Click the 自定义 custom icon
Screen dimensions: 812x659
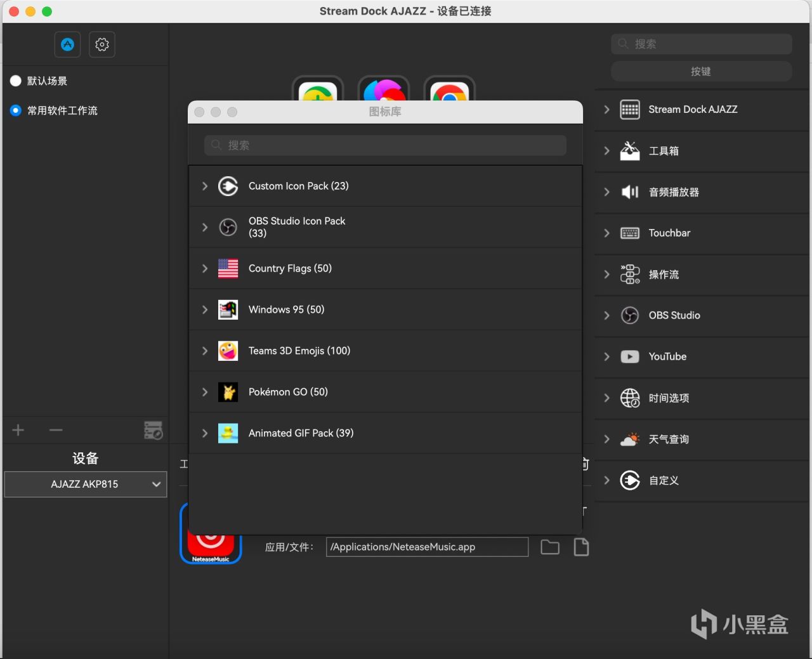[x=630, y=480]
